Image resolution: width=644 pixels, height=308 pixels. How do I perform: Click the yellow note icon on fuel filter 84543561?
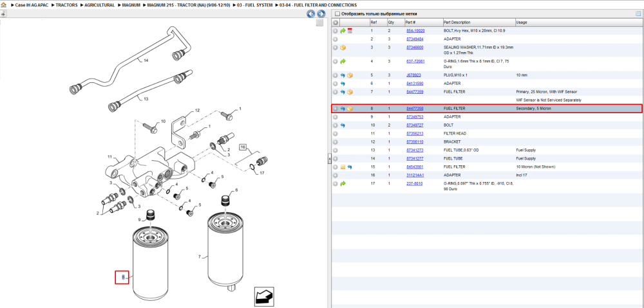(343, 167)
